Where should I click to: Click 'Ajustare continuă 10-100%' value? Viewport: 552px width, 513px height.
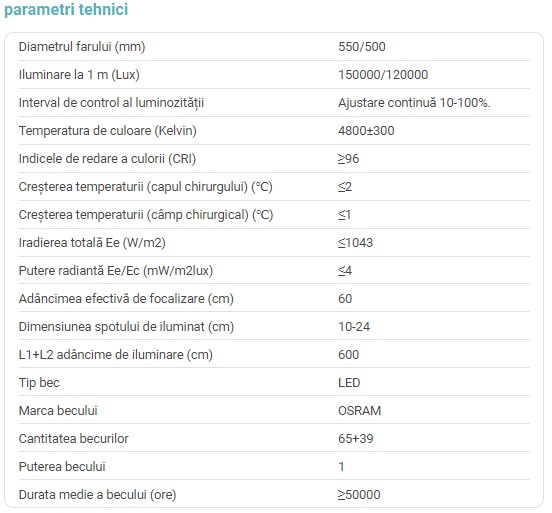tap(414, 103)
